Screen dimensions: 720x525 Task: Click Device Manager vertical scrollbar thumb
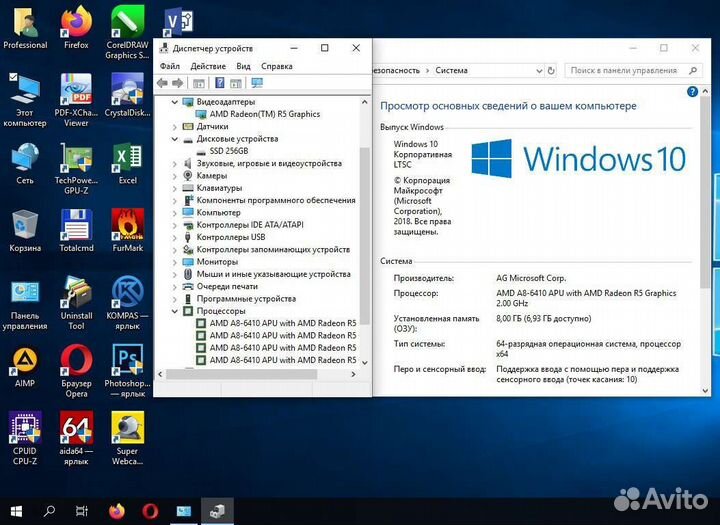[365, 236]
